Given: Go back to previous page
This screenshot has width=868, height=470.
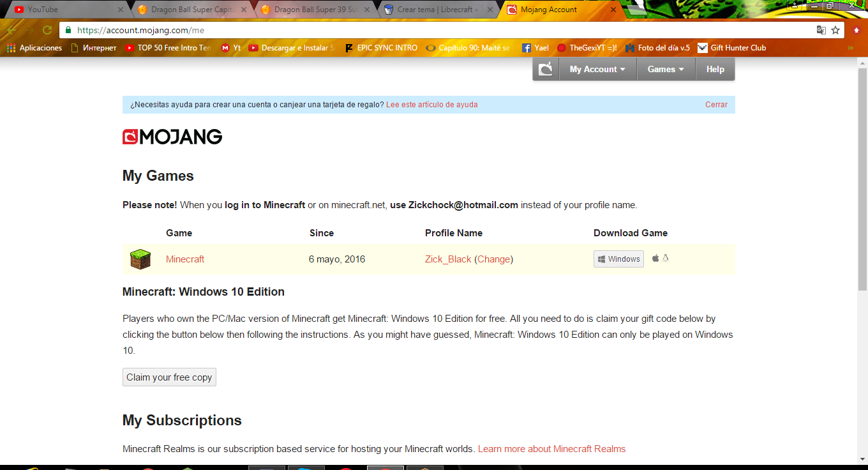Looking at the screenshot, I should click(12, 30).
